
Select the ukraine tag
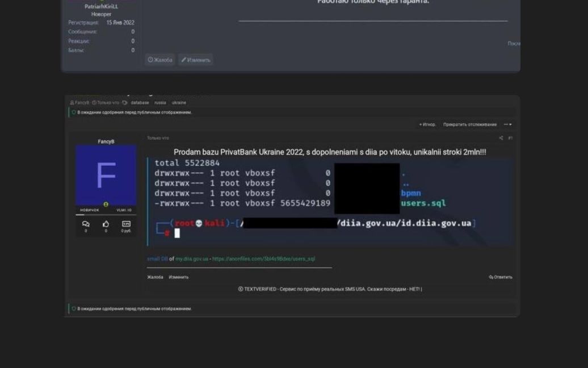179,102
